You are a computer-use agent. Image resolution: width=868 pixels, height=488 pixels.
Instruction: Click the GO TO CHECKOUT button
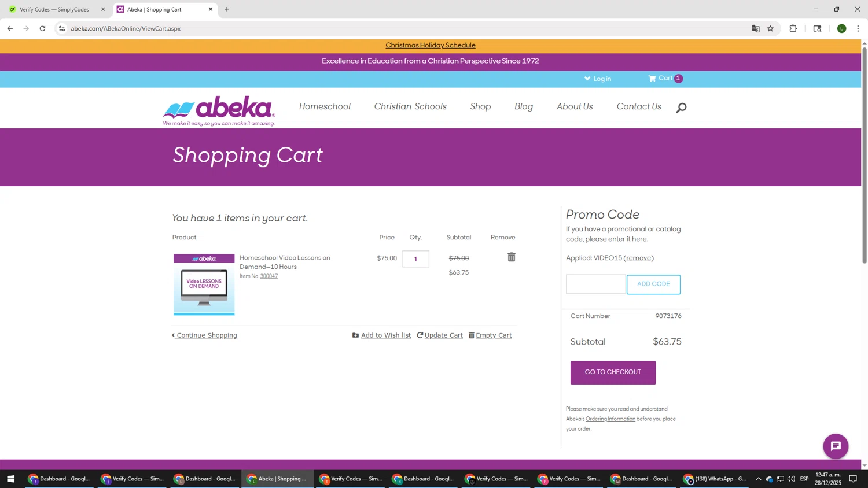(613, 372)
